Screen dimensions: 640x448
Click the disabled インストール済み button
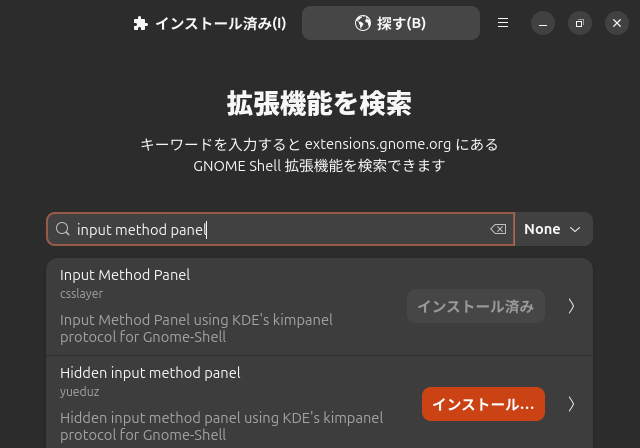476,306
